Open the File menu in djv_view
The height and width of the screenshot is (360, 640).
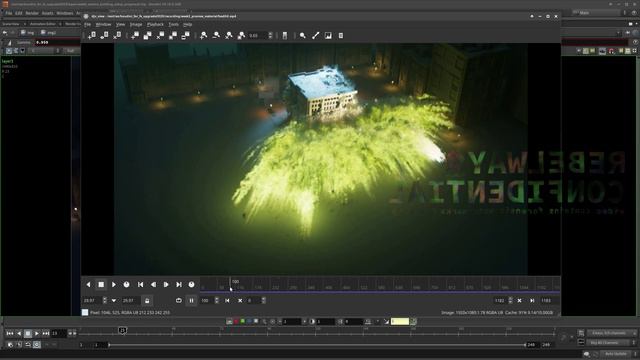click(87, 24)
